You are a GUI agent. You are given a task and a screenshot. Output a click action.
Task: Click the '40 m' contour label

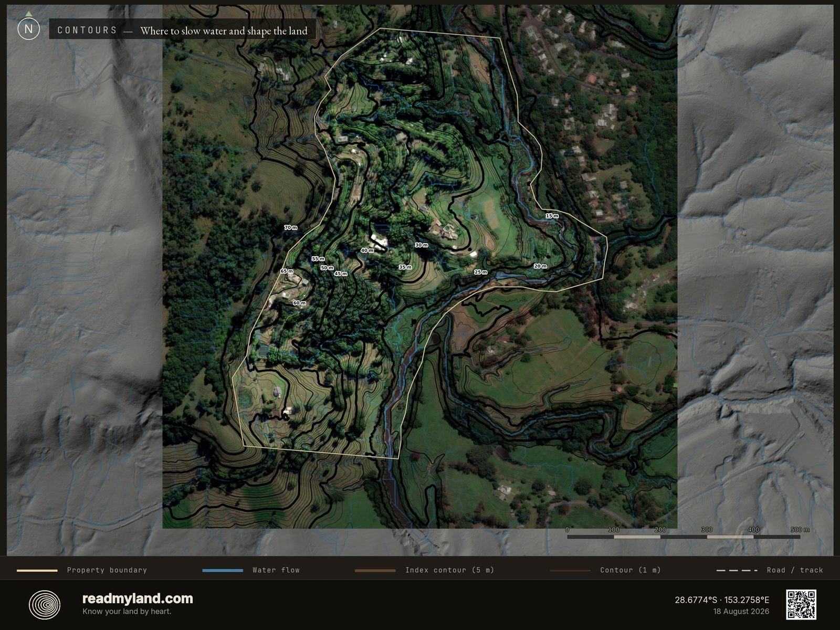coord(367,250)
